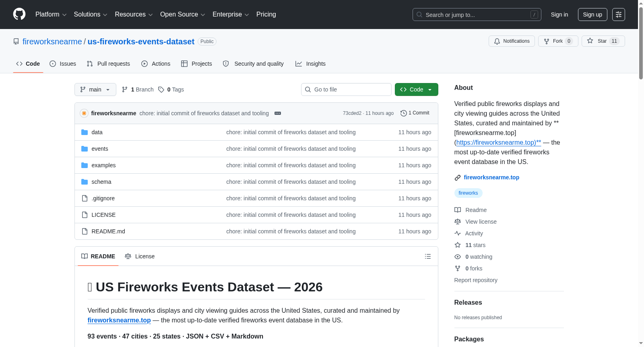
Task: View the 0 Tags link
Action: click(x=171, y=89)
